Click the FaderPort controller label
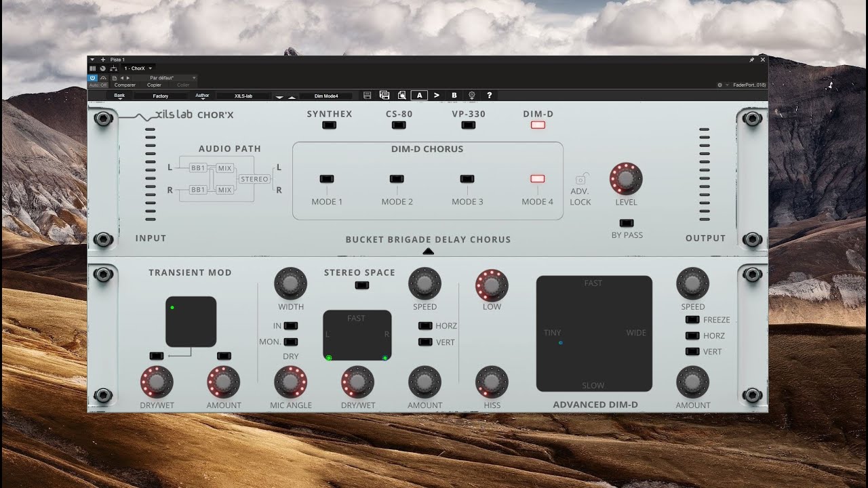This screenshot has width=868, height=488. click(749, 85)
